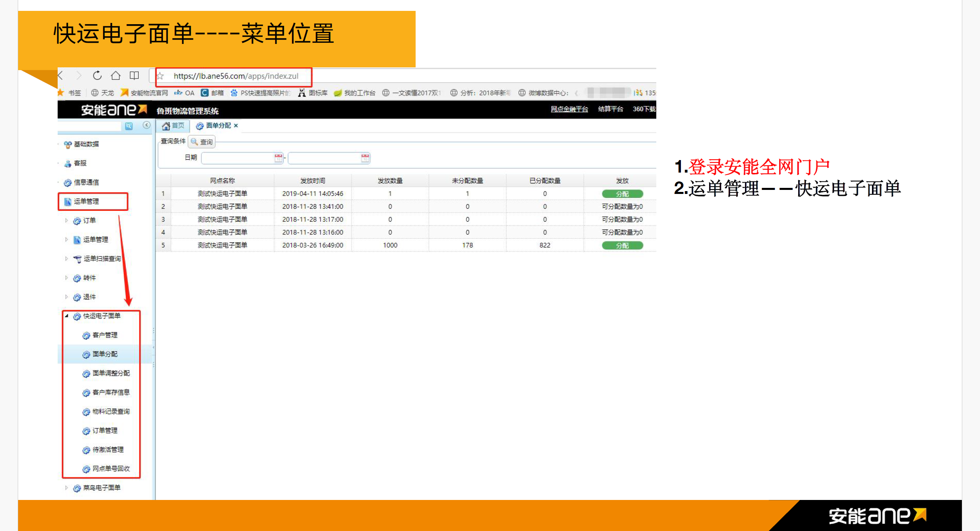Click the browser forward arrow
Viewport: 980px width, 531px height.
coord(79,75)
